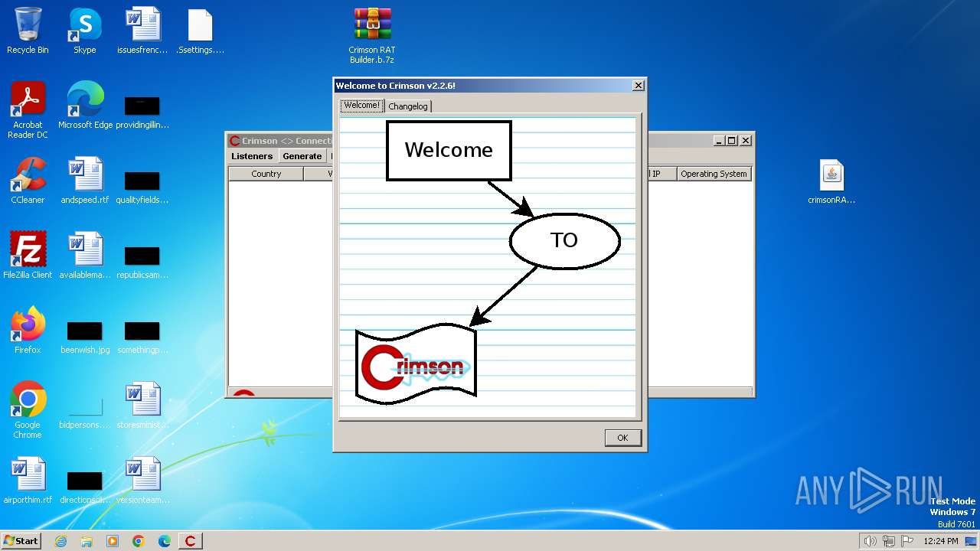Open the availablema Word document icon

click(85, 256)
